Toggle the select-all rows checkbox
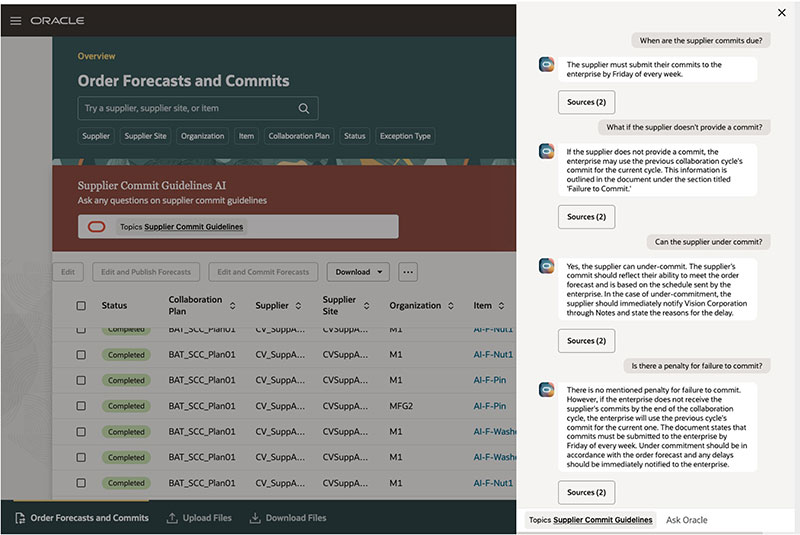Image resolution: width=800 pixels, height=535 pixels. tap(81, 306)
